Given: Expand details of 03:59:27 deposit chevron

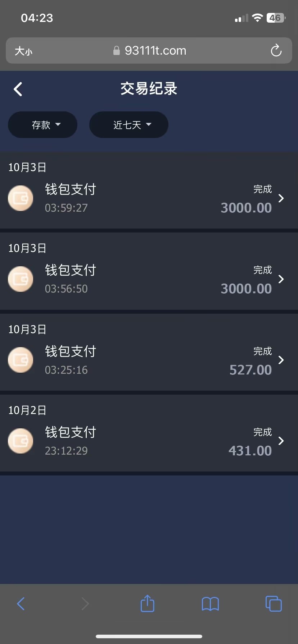Looking at the screenshot, I should 281,198.
